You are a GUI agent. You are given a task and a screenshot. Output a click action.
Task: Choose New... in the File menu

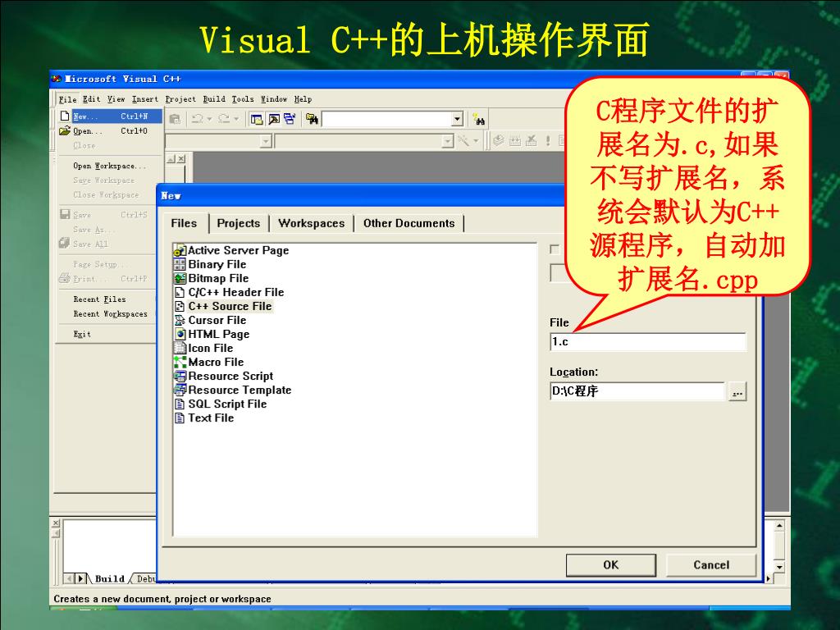109,116
